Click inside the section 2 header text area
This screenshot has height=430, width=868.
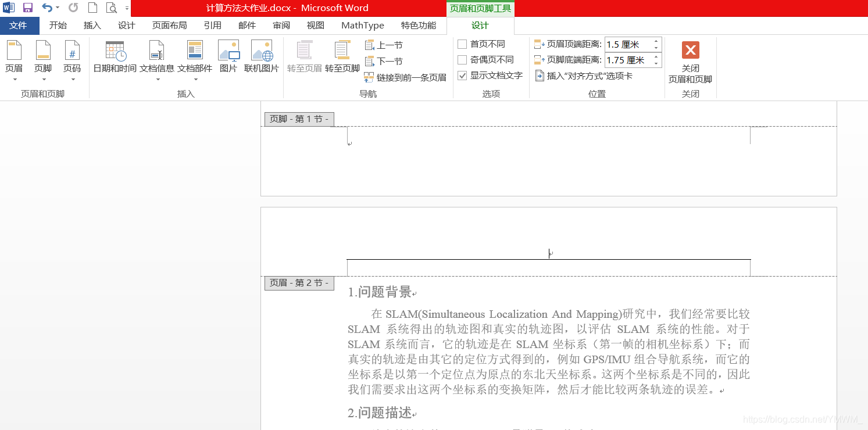pyautogui.click(x=548, y=253)
